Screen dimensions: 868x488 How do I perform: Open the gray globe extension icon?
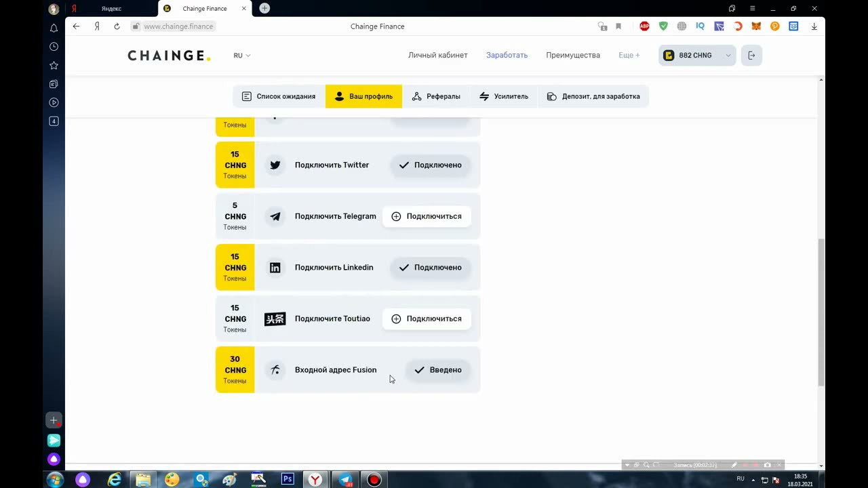coord(682,26)
